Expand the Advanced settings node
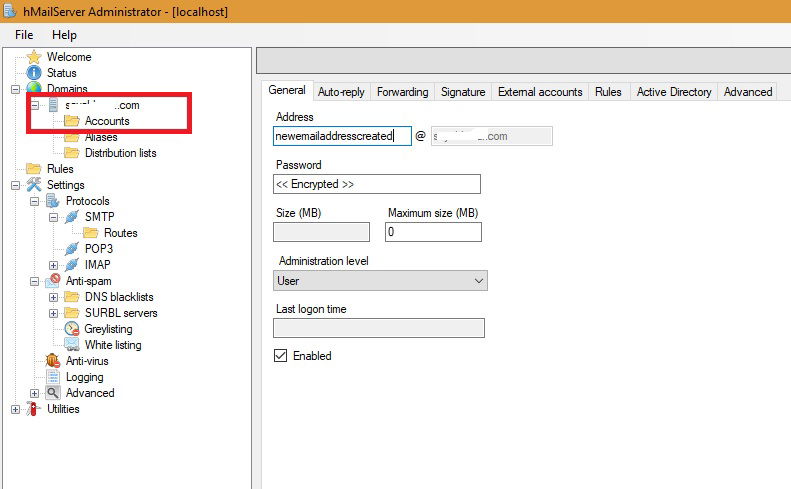791x489 pixels. [x=35, y=393]
